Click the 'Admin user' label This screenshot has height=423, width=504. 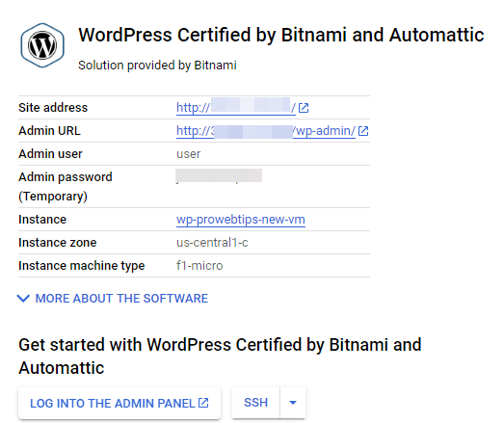coord(50,154)
